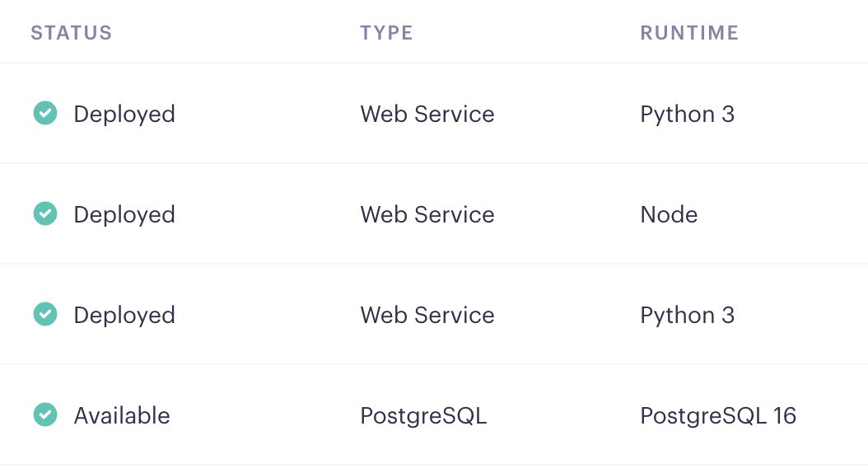Image resolution: width=868 pixels, height=473 pixels.
Task: Open the PostgreSQL database row
Action: (434, 414)
